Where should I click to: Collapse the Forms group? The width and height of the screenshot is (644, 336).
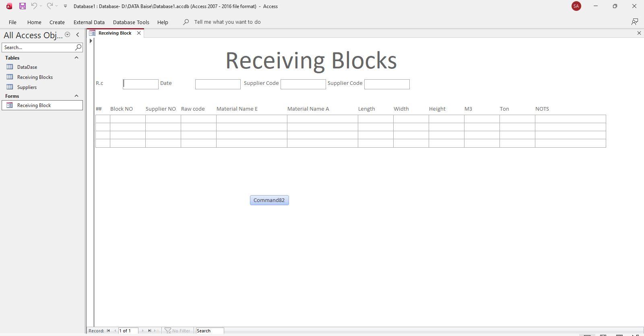[76, 96]
